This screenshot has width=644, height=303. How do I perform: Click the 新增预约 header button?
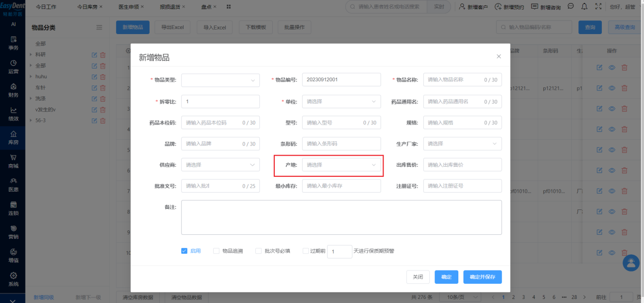tap(509, 7)
